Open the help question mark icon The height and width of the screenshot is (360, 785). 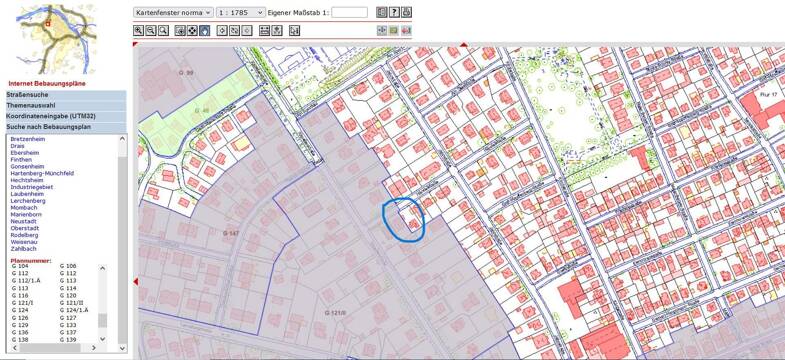pyautogui.click(x=395, y=12)
